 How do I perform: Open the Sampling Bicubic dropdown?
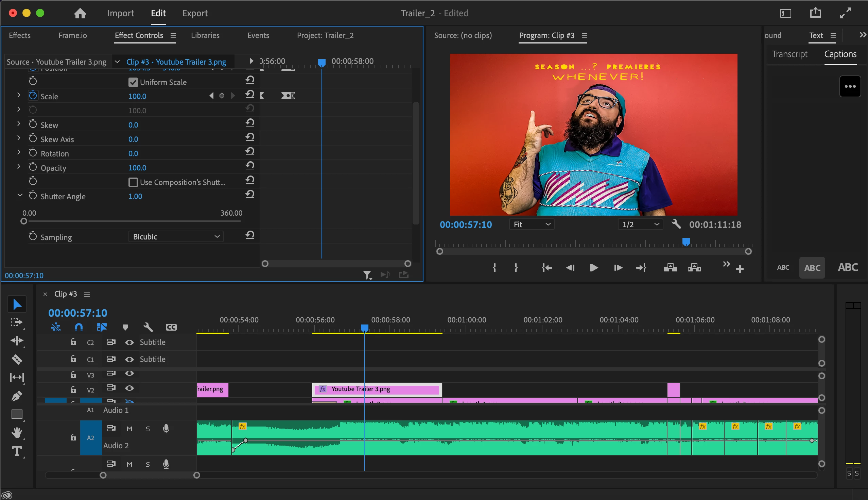(176, 237)
